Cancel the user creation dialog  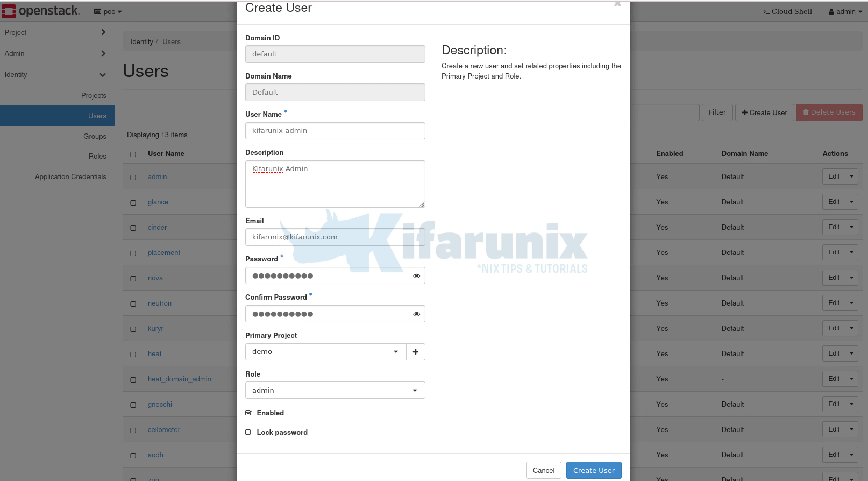(543, 470)
